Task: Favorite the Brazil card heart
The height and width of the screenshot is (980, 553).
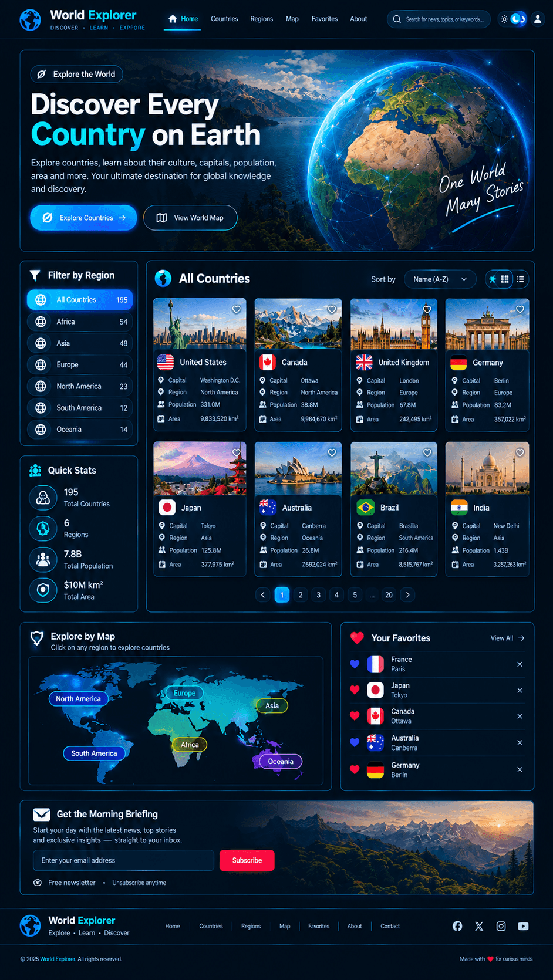Action: [427, 452]
